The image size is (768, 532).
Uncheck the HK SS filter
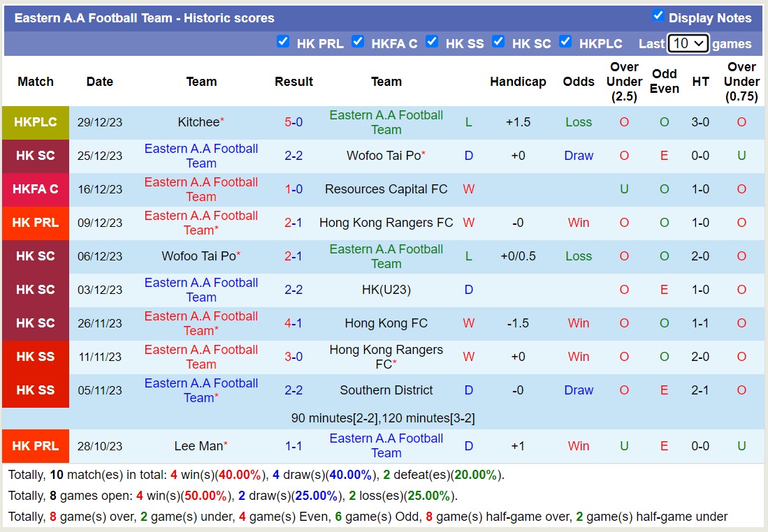click(x=432, y=42)
